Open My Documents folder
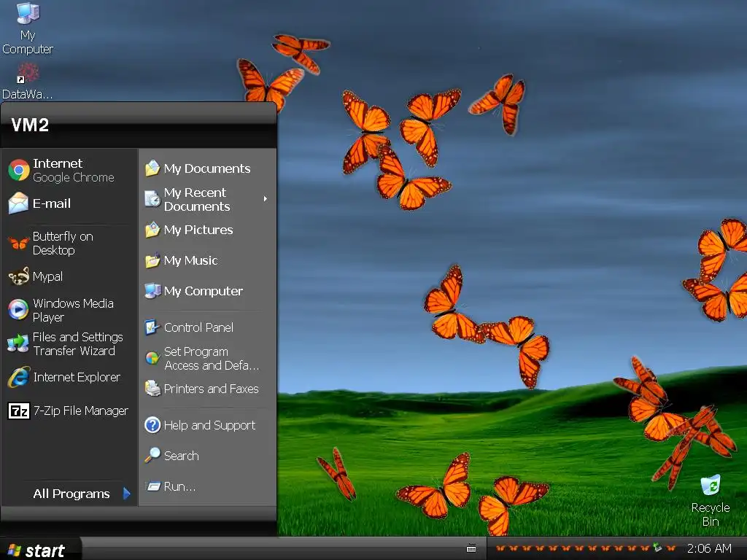Viewport: 747px width, 560px height. pos(208,168)
